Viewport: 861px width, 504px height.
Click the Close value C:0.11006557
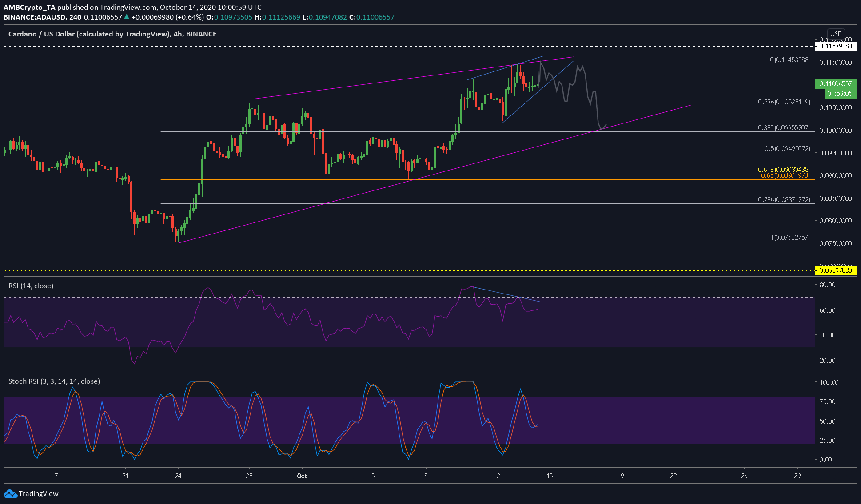click(372, 17)
